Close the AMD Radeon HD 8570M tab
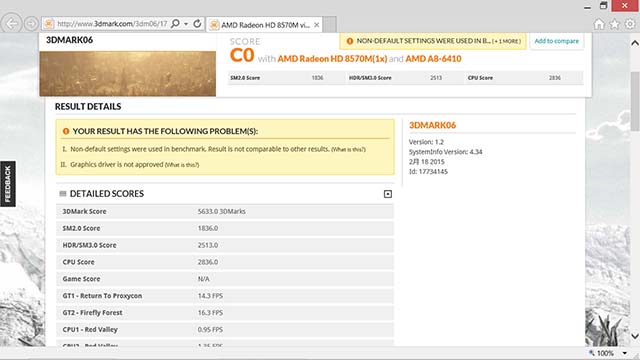The width and height of the screenshot is (640, 360). [316, 25]
